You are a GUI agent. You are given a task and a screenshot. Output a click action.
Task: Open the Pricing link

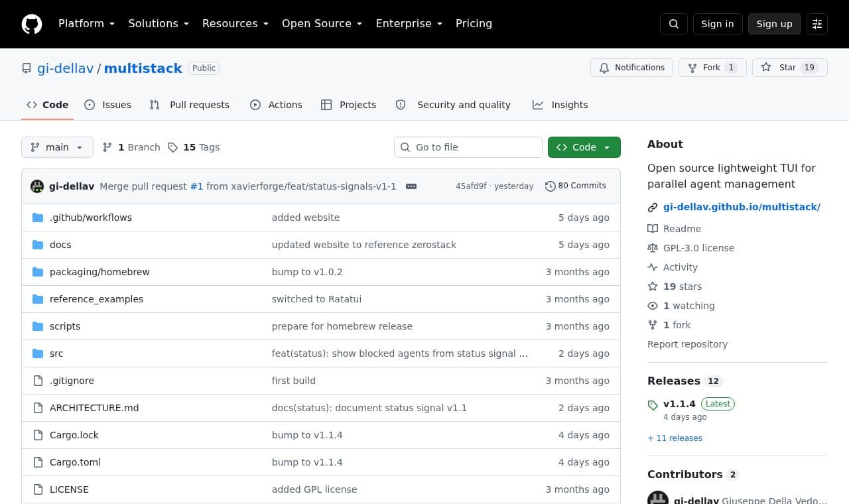click(474, 24)
